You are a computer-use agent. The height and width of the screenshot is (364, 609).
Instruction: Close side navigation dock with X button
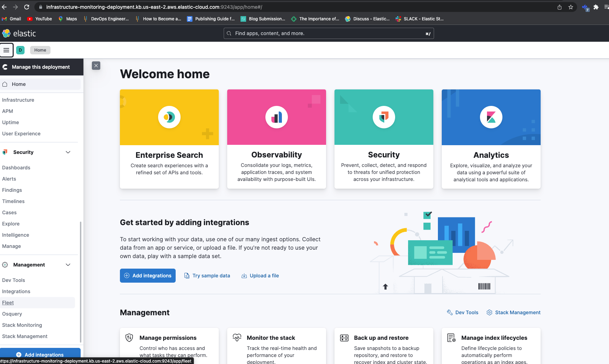coord(96,66)
